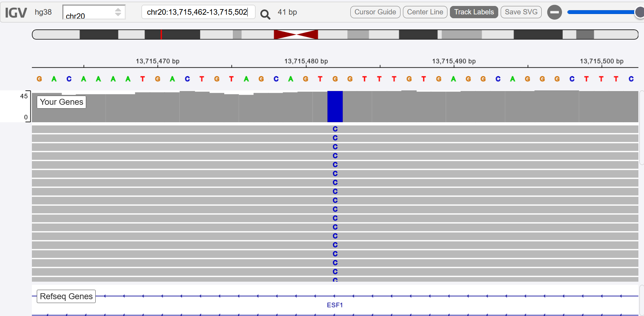Click the blue coverage bar at the variant
The height and width of the screenshot is (316, 644).
point(335,107)
